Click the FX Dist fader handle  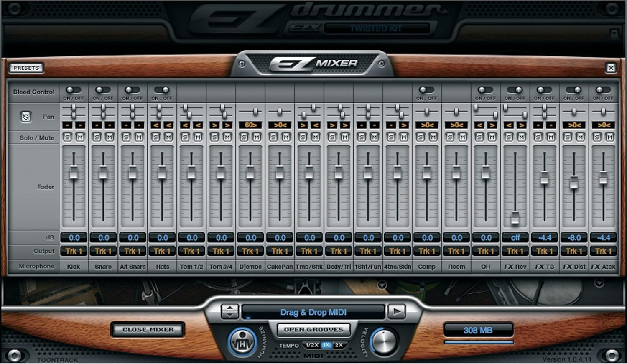[x=574, y=182]
